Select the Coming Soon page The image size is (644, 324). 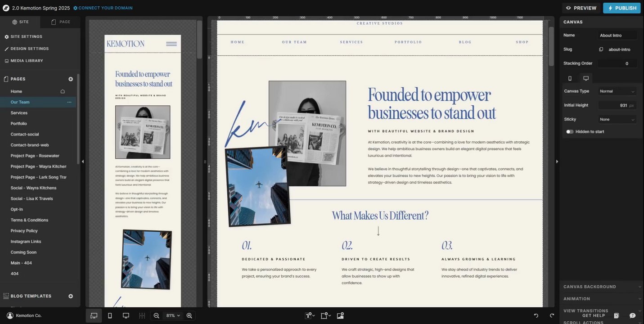click(x=24, y=252)
